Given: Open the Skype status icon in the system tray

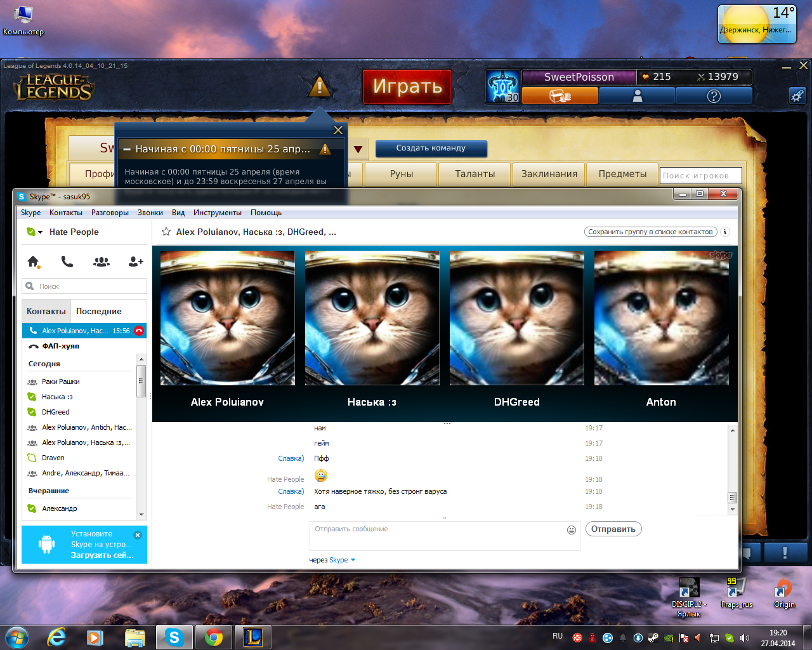Looking at the screenshot, I should 730,637.
